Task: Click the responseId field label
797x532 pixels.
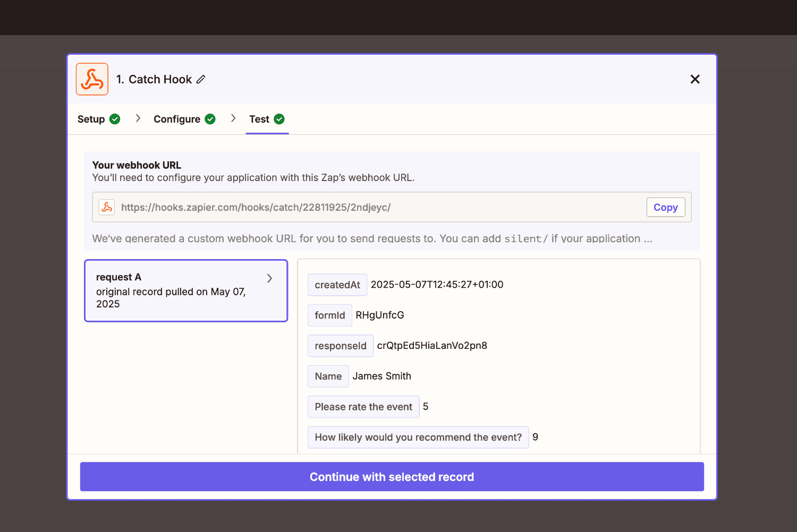Action: click(x=341, y=346)
